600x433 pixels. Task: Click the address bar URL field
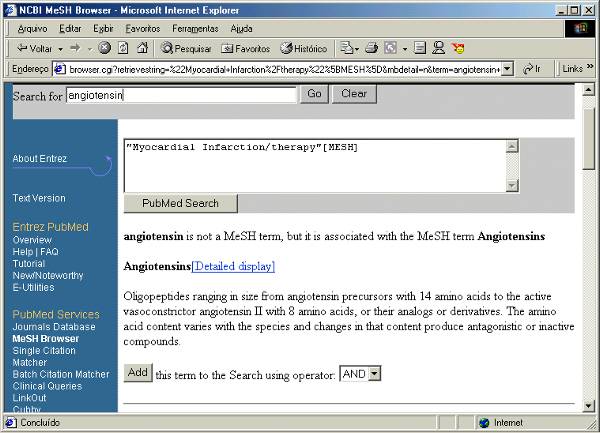coord(284,69)
